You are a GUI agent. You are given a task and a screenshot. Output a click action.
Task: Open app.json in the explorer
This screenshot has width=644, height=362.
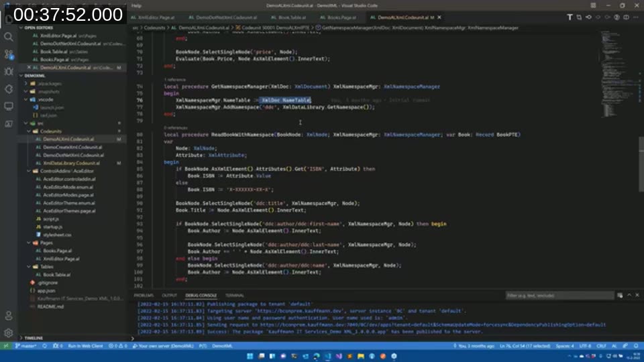click(46, 290)
